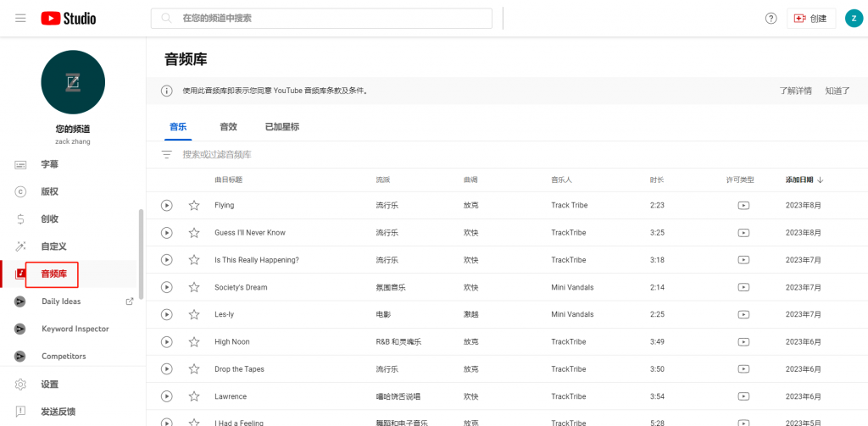Click the Drop the Tapes track title
Screen dimensions: 868x426
[239, 369]
